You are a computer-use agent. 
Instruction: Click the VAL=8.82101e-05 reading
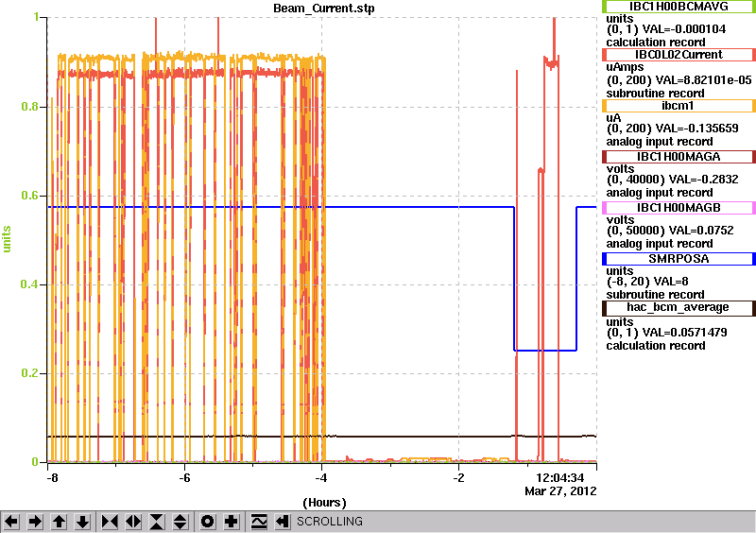pyautogui.click(x=703, y=80)
